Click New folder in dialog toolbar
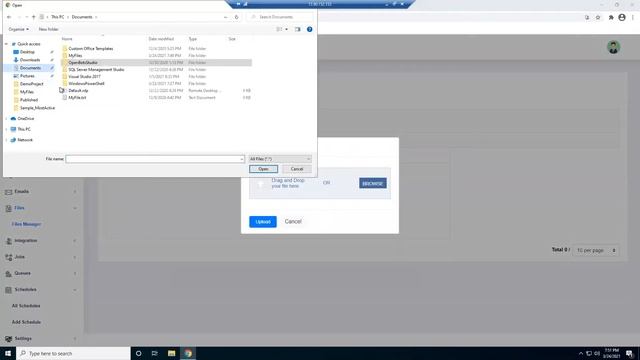 49,29
